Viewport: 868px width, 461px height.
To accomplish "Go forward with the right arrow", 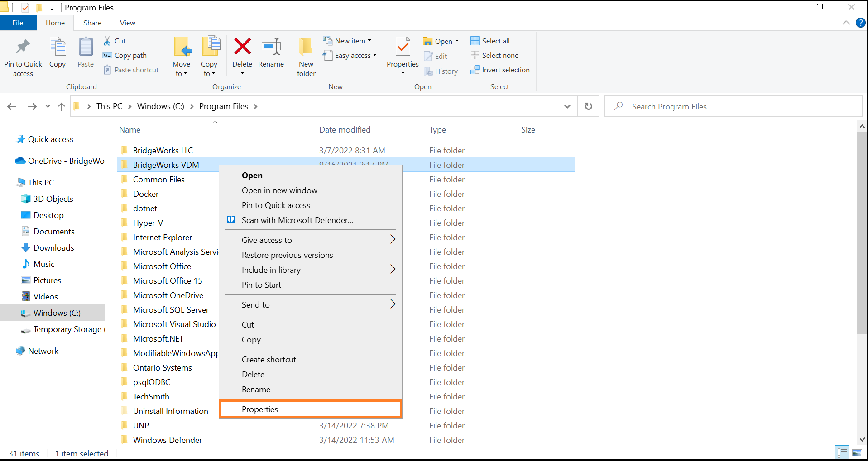I will pos(32,106).
